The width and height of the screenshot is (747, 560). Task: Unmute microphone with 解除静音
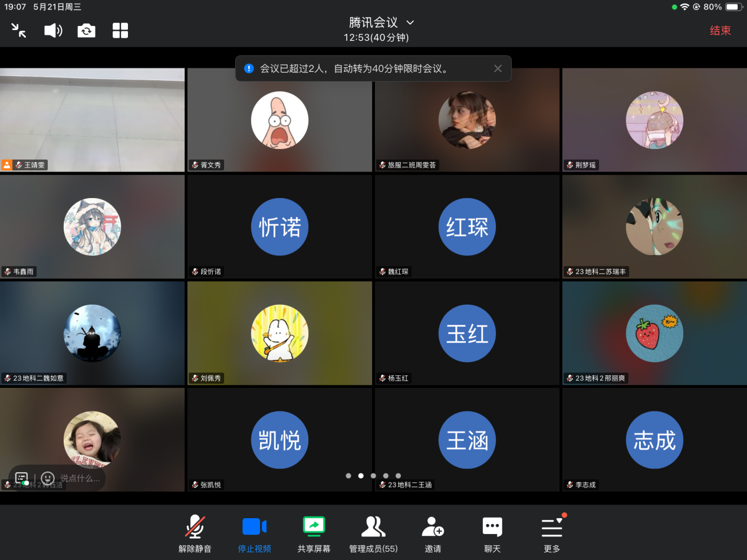195,534
